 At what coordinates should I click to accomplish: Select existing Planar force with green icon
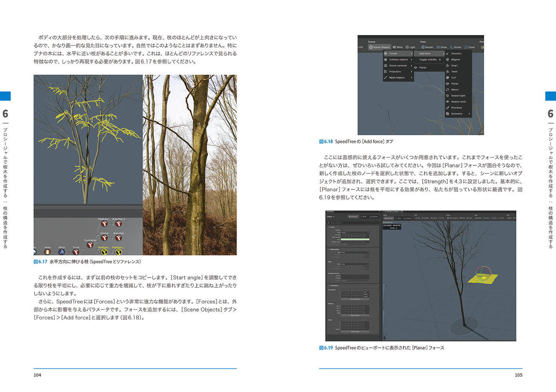430,67
